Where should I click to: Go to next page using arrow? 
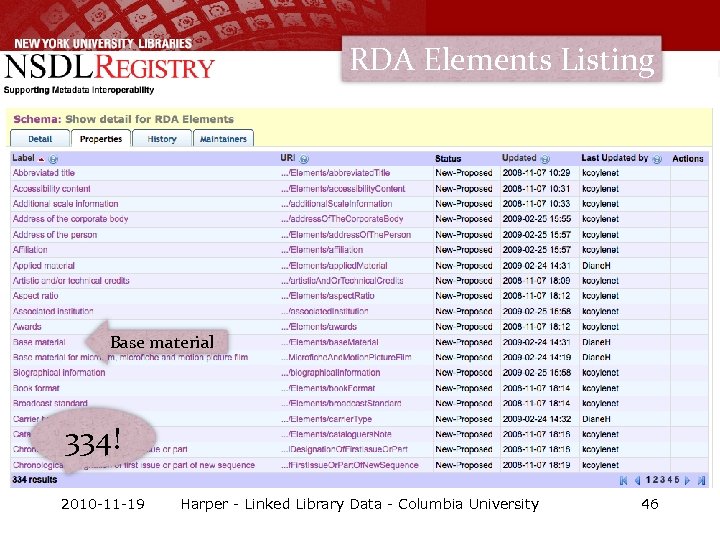click(x=687, y=480)
